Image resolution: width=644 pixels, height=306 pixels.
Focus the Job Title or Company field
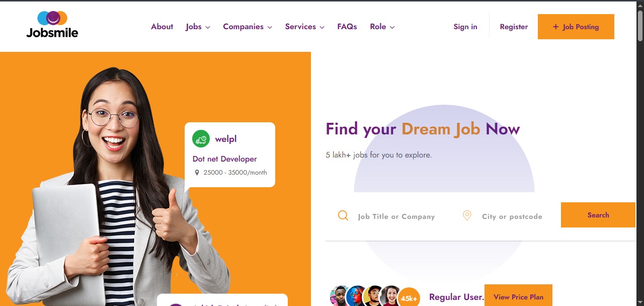pos(396,216)
